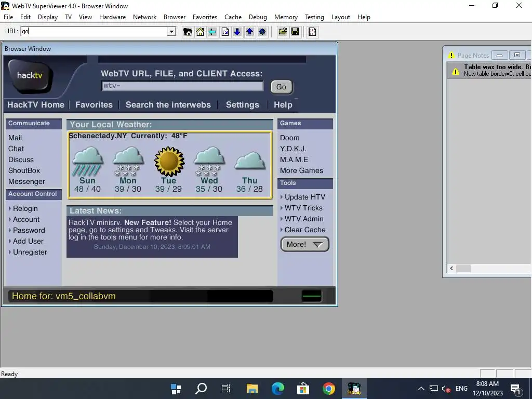This screenshot has height=399, width=532.
Task: Click Tuesday's sun weather icon
Action: (x=169, y=162)
